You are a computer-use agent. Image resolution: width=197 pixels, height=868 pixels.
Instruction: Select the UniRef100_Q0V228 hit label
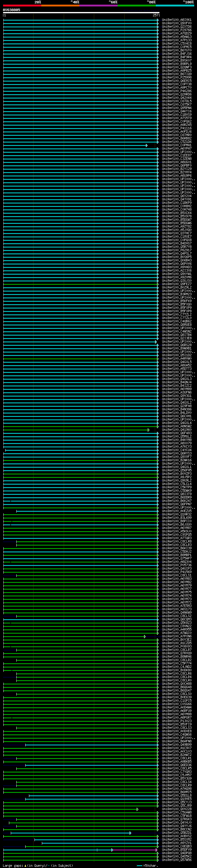pos(176,809)
